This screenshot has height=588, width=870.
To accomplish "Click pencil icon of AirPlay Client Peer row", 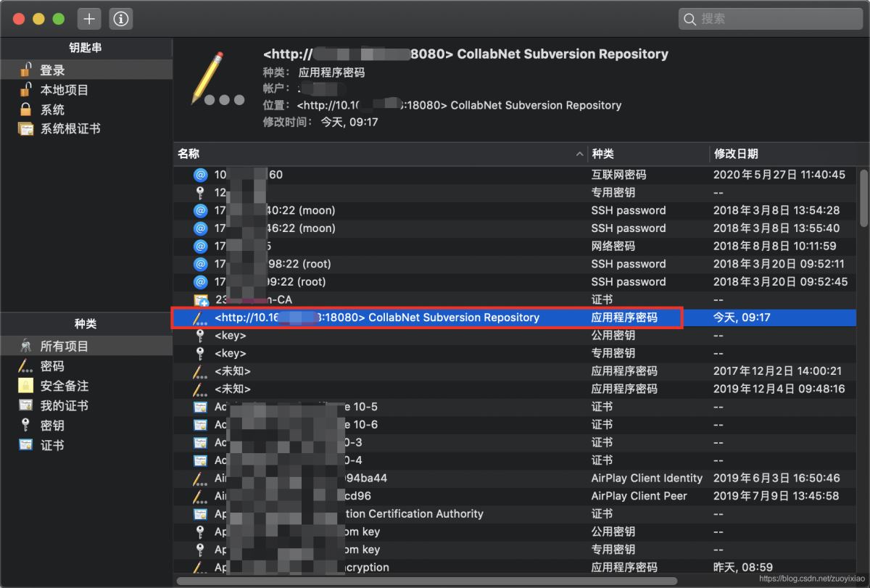I will (201, 496).
